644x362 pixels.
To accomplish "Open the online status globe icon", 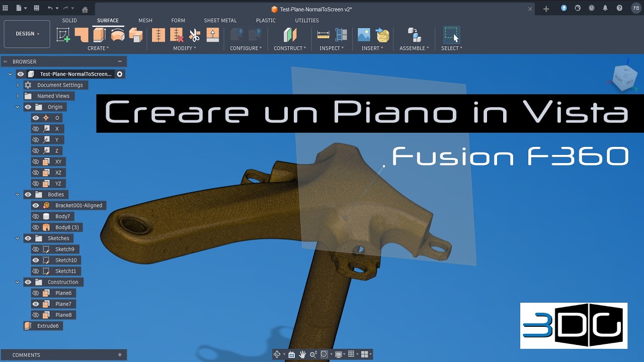I will coord(578,8).
